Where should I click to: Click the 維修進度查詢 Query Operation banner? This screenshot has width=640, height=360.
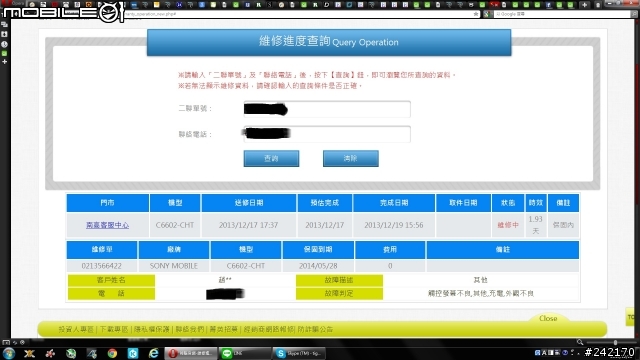point(329,42)
